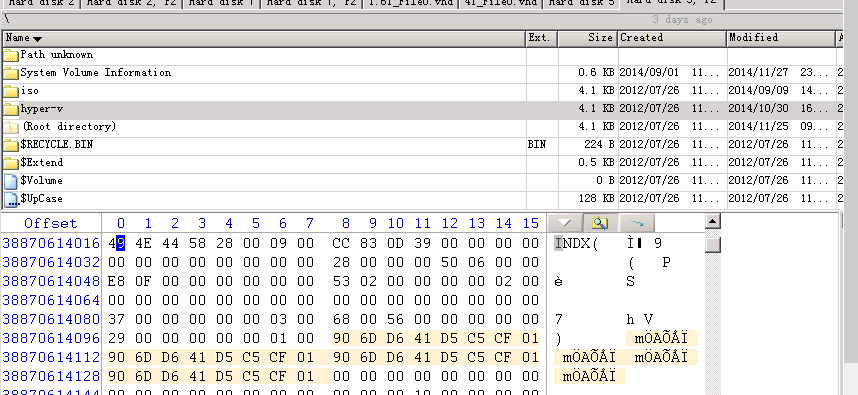Switch to the 41_file0.vhd tab
The image size is (858, 395).
tap(501, 3)
